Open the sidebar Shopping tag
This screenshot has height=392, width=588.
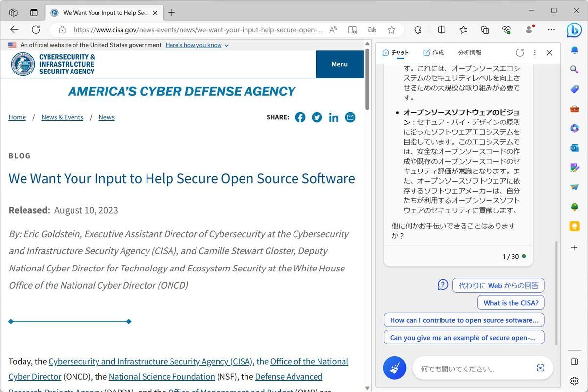tap(575, 89)
